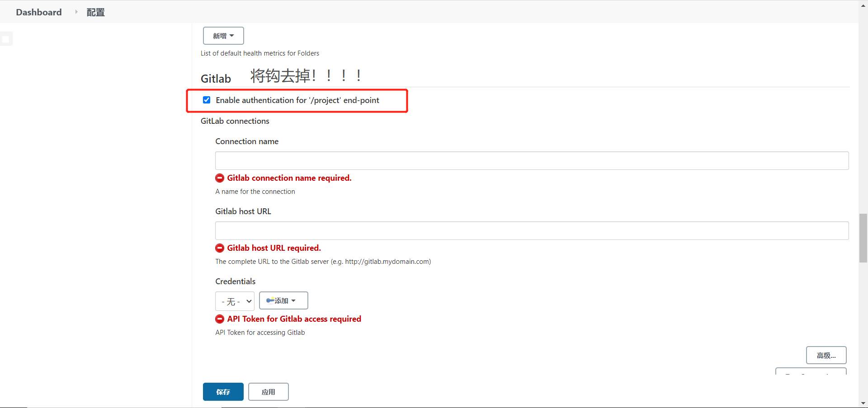Expand the breadcrumb arrow after Dashboard
Screen dimensions: 868x408
coord(76,12)
